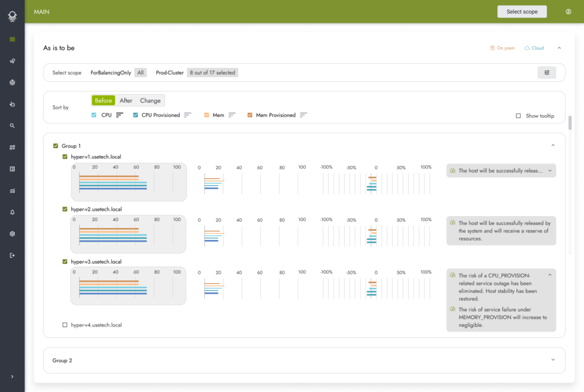Enable the Show tooltip checkbox
This screenshot has height=392, width=584.
click(518, 116)
